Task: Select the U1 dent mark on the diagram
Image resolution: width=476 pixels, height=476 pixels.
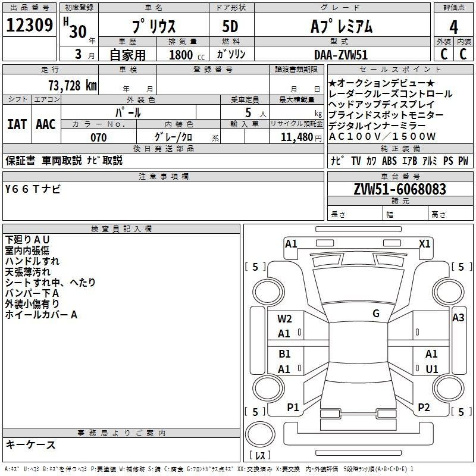Action: click(432, 369)
